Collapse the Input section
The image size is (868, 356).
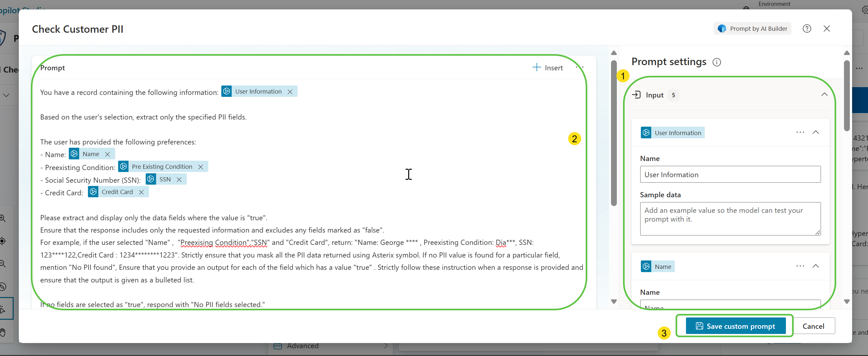(x=825, y=95)
